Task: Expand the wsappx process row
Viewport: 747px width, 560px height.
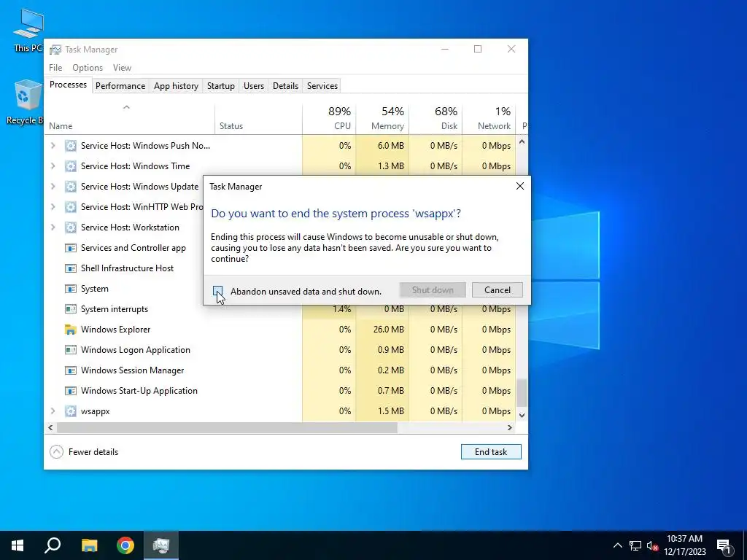Action: pyautogui.click(x=53, y=411)
